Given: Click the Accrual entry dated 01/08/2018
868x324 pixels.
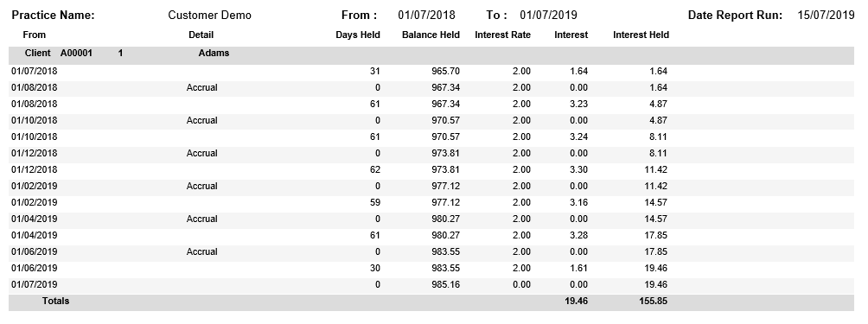Looking at the screenshot, I should [x=202, y=87].
